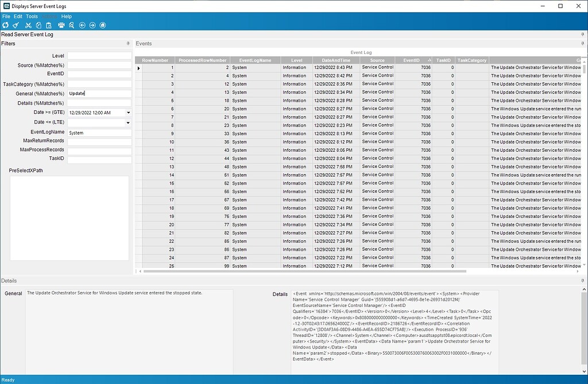Toggle auto-hide pin on Details panel
Viewport: 588px width, 384px height.
click(x=582, y=281)
